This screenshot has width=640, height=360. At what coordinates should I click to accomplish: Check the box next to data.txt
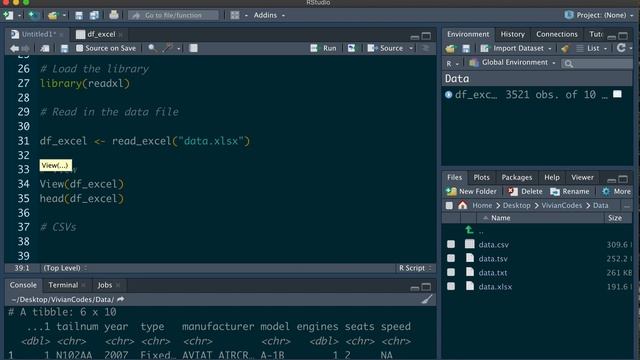tap(451, 272)
